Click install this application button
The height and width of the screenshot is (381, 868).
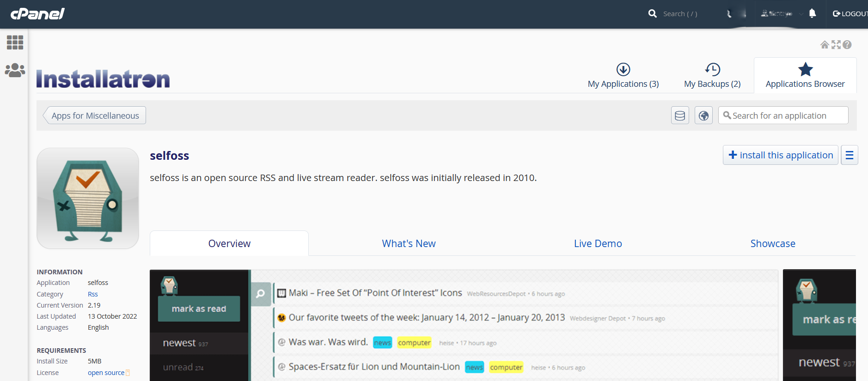click(x=780, y=155)
